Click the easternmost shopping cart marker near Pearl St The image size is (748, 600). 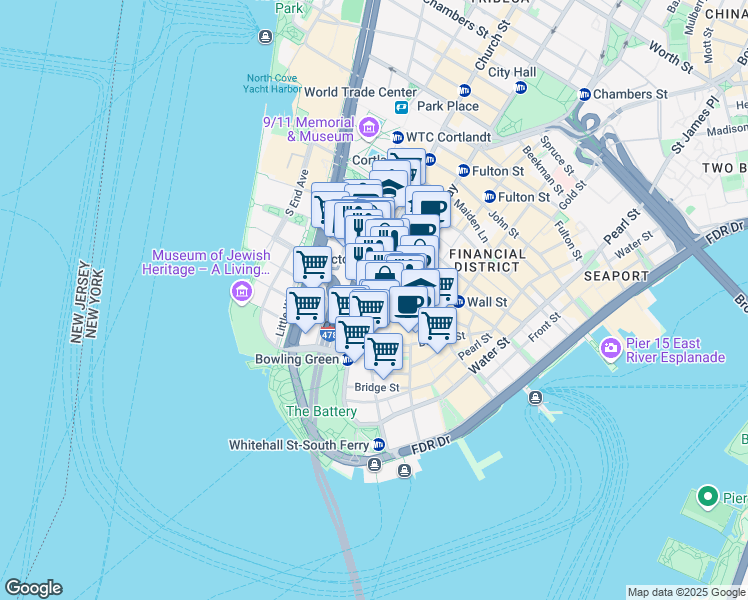437,327
